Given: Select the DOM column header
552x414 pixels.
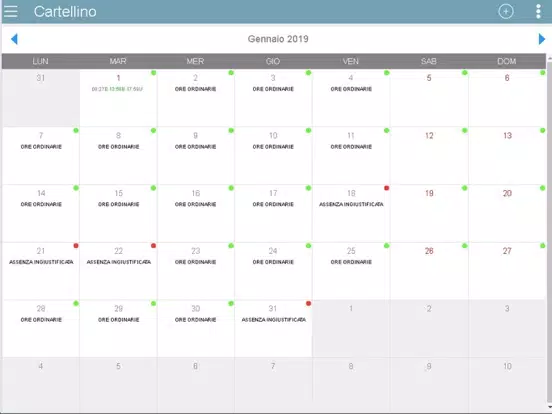Looking at the screenshot, I should 507,61.
